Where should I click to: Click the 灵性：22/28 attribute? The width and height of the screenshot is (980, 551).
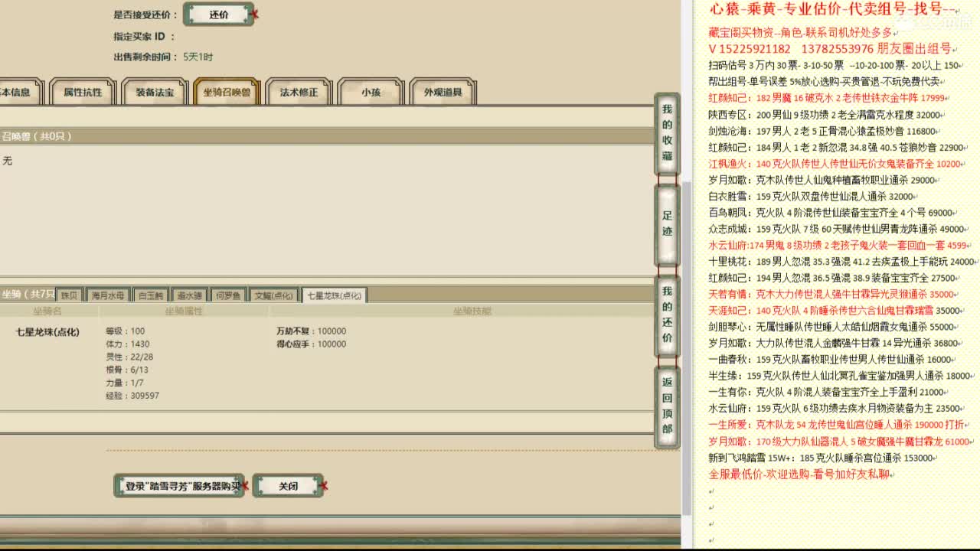click(x=129, y=357)
